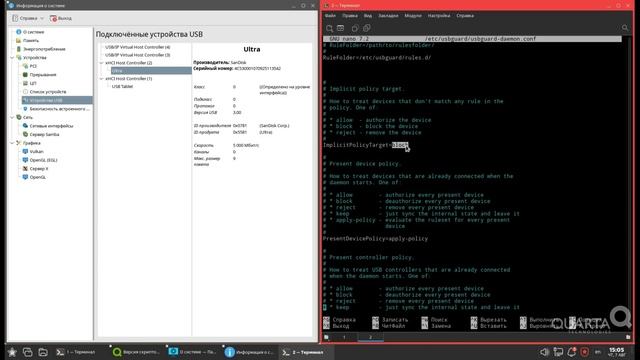This screenshot has width=640, height=360.
Task: Select 'Безопасность встроенного...' sidebar item
Action: [x=60, y=109]
